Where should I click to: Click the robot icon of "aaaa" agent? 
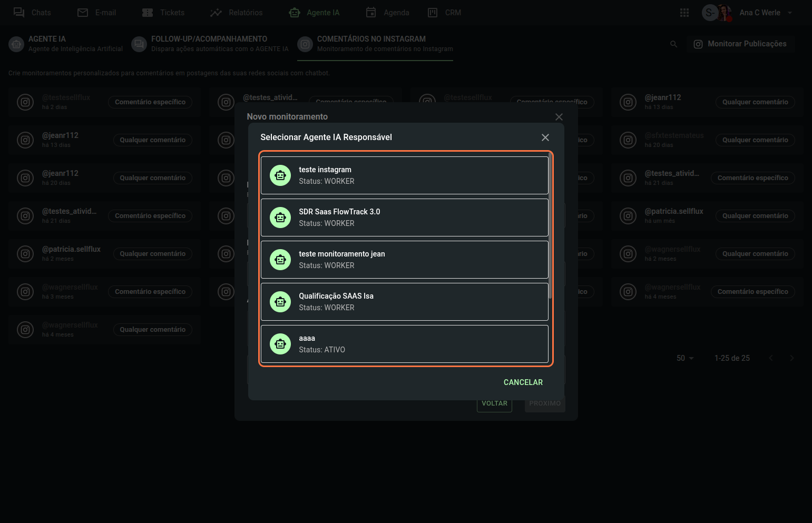click(x=280, y=344)
